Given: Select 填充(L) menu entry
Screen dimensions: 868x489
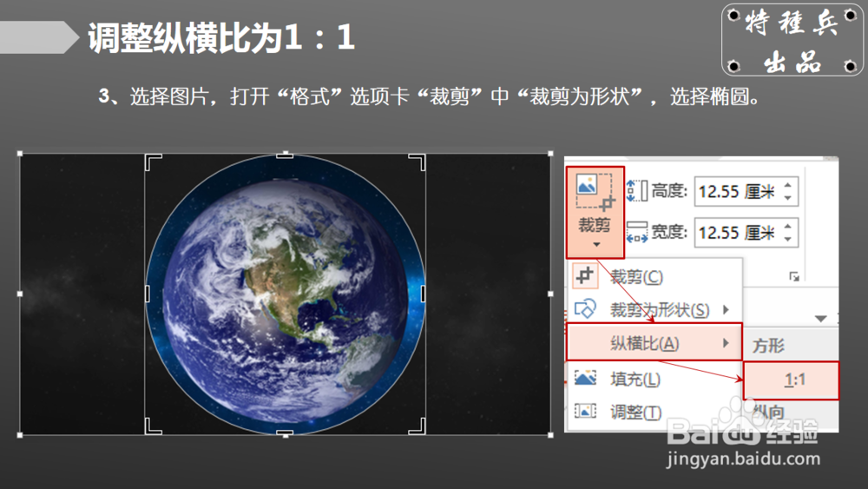Looking at the screenshot, I should click(x=656, y=380).
